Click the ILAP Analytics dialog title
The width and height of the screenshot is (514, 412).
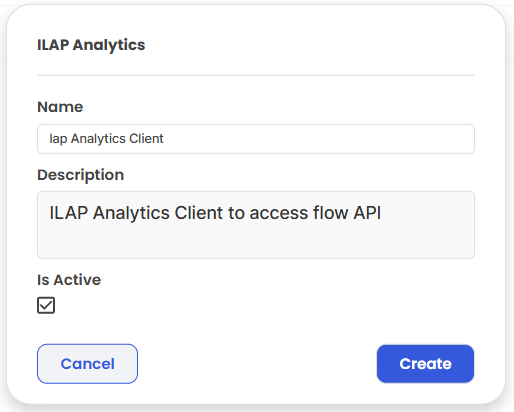(x=91, y=45)
